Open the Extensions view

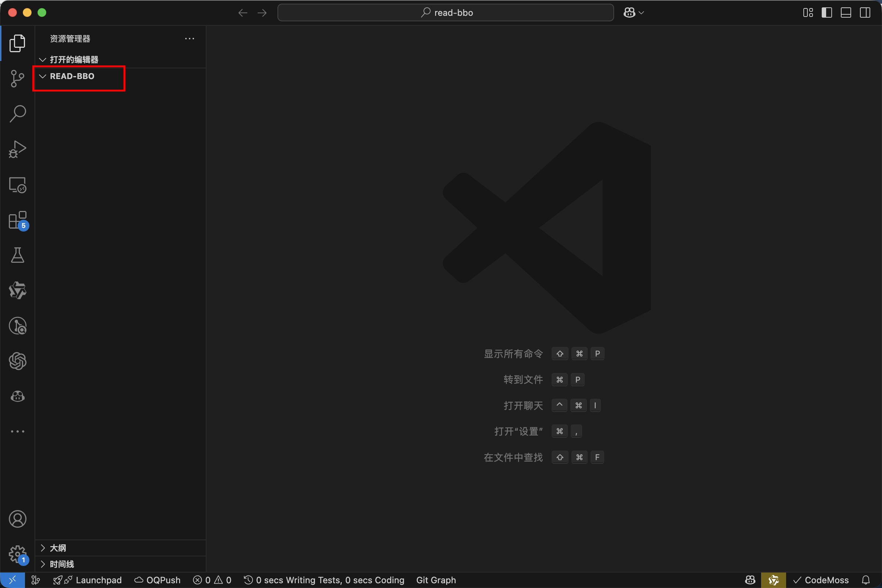pos(17,220)
